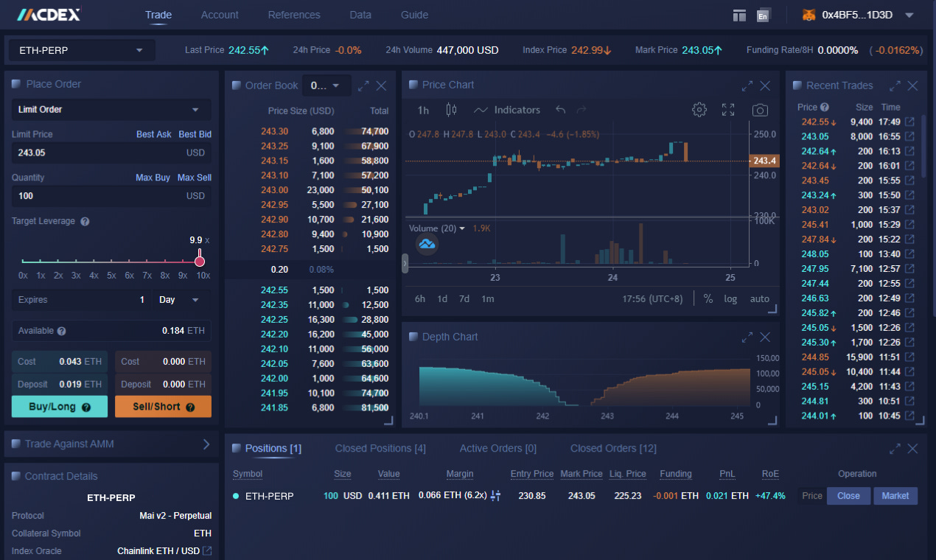Image resolution: width=936 pixels, height=560 pixels.
Task: Click the leverage slider handle at 9.9x
Action: click(x=200, y=261)
